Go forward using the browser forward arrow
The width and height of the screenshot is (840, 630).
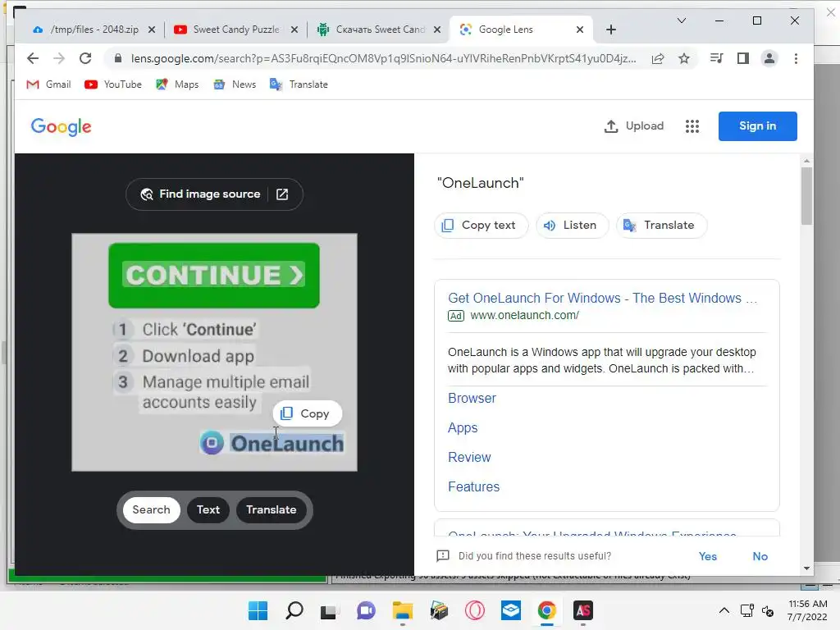pos(59,58)
